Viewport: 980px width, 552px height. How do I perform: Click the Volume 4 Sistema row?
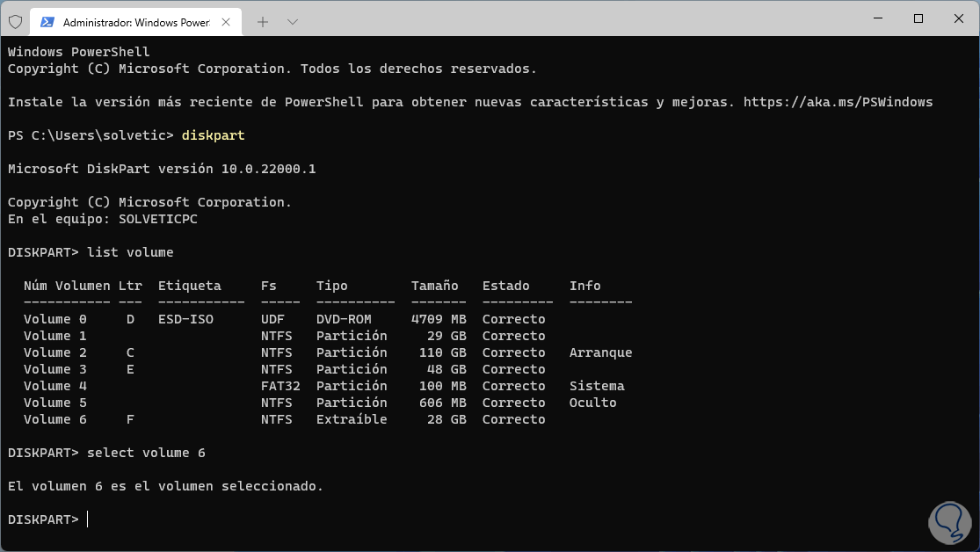tap(323, 386)
